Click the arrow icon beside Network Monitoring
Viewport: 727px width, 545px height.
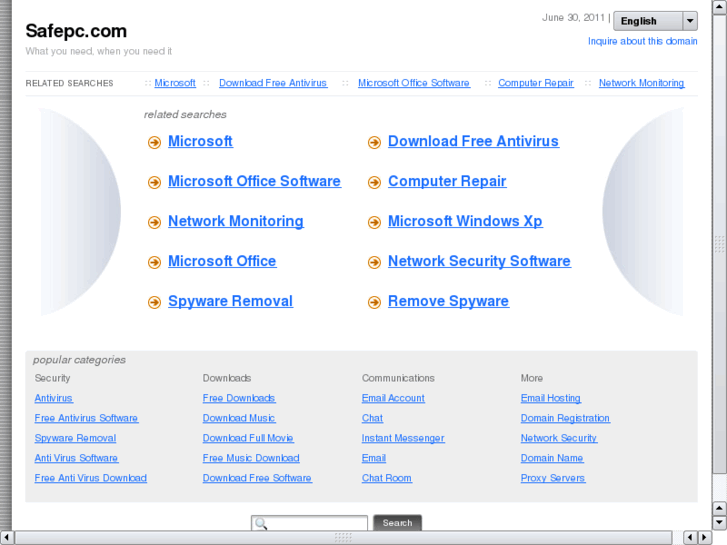tap(154, 222)
